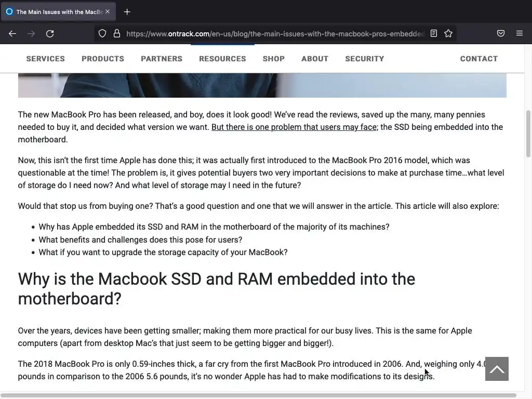Click the forward navigation arrow
Viewport: 532px width, 399px height.
tap(31, 34)
